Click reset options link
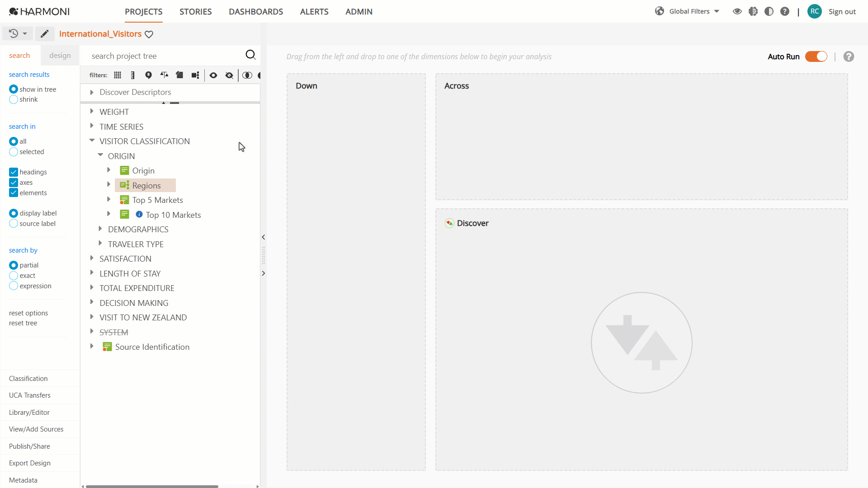Image resolution: width=868 pixels, height=488 pixels. [28, 313]
